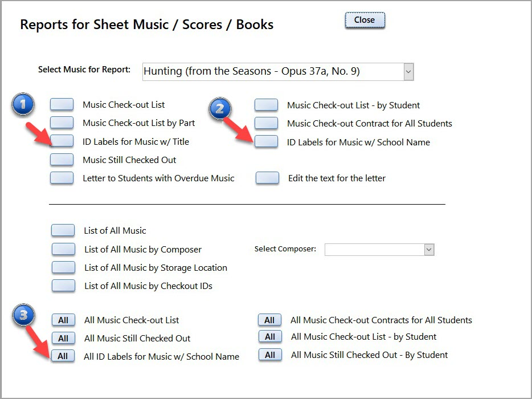Click All button for All Music Check-out List

click(x=63, y=320)
